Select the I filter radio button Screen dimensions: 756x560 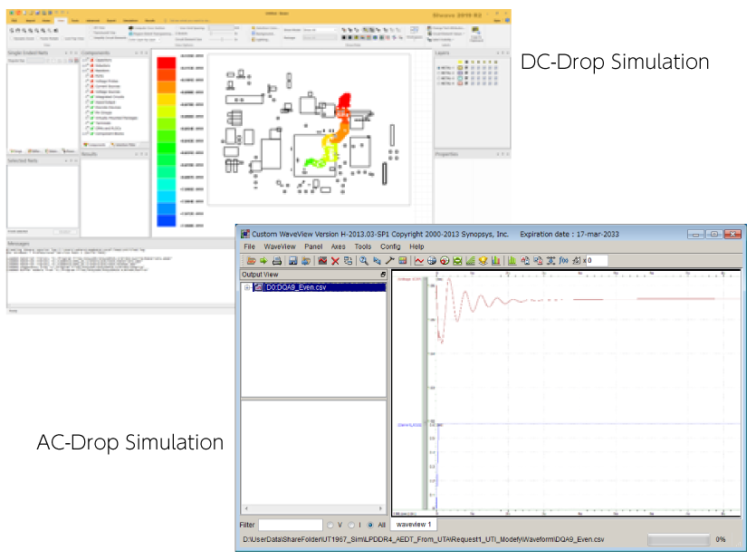pos(350,525)
